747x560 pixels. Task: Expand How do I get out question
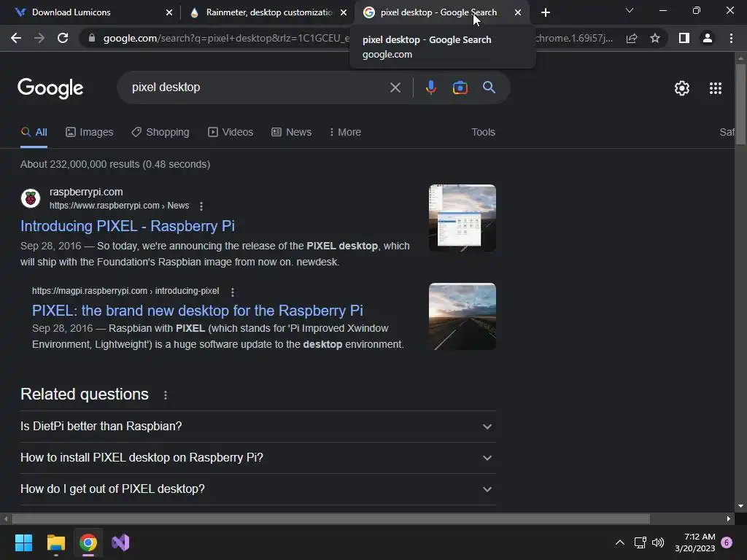coord(258,489)
